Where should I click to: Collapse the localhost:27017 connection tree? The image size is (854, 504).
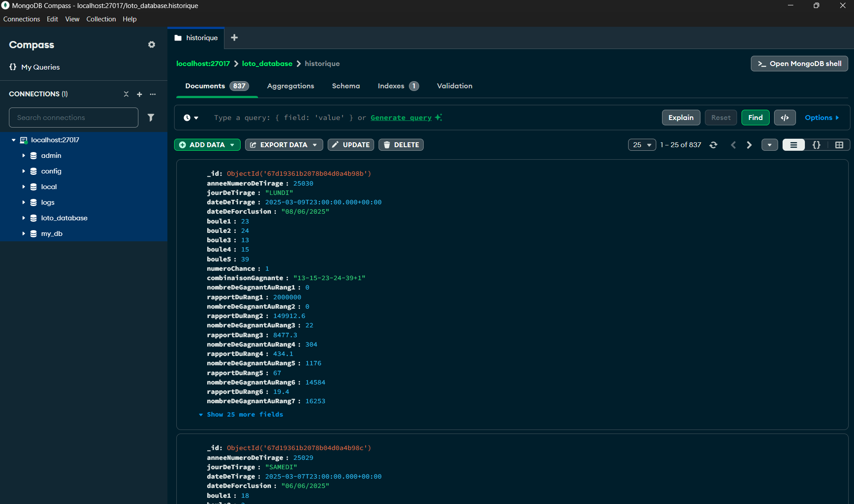pos(13,140)
